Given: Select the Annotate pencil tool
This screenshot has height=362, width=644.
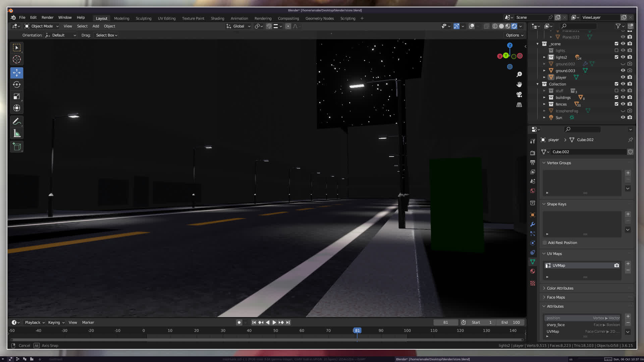Looking at the screenshot, I should pos(17,121).
